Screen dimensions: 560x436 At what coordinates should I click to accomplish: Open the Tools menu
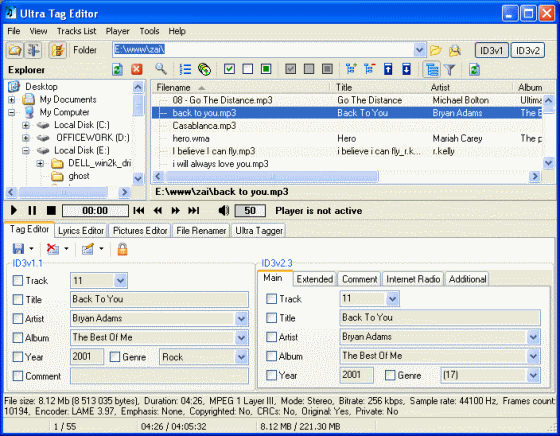149,31
